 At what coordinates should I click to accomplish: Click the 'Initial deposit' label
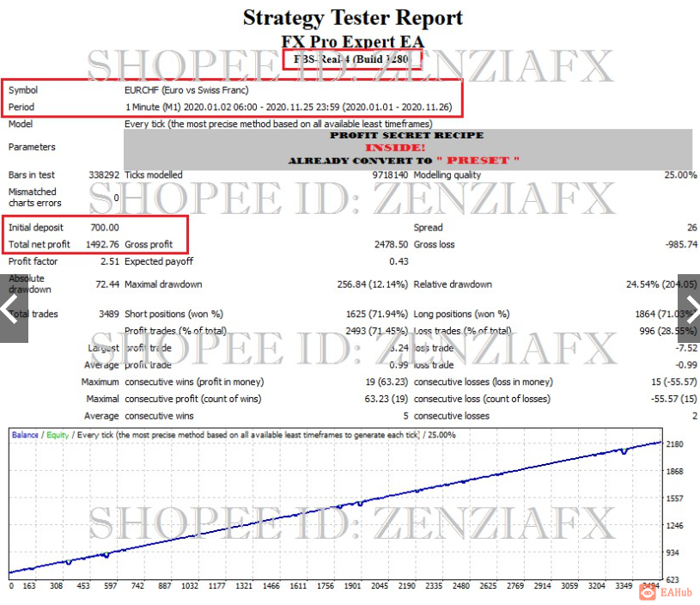(36, 228)
